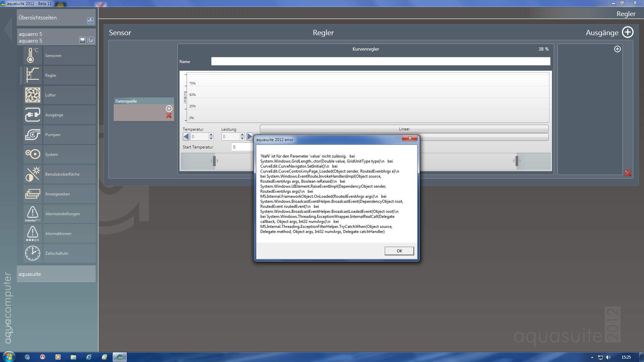The height and width of the screenshot is (362, 644).
Task: Go to previous curve point arrow
Action: click(186, 136)
